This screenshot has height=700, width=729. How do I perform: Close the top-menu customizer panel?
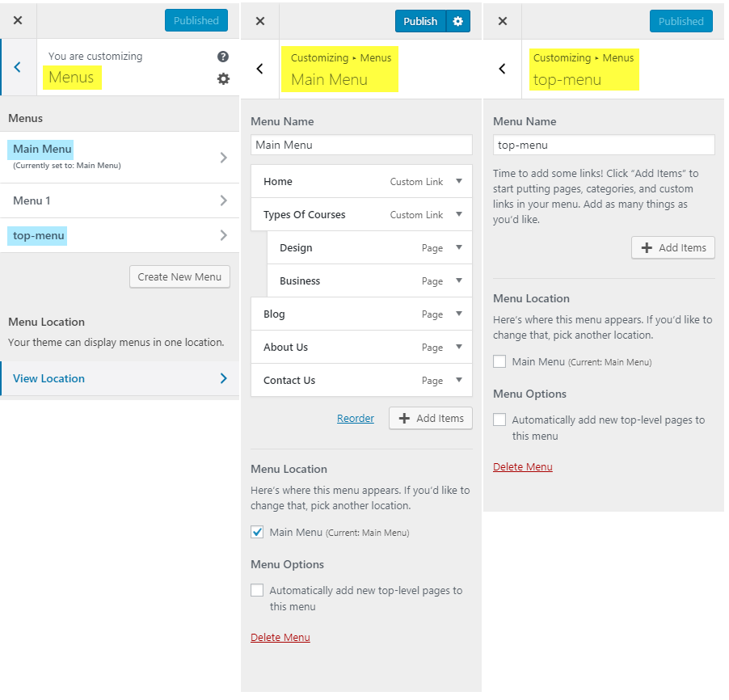tap(502, 21)
